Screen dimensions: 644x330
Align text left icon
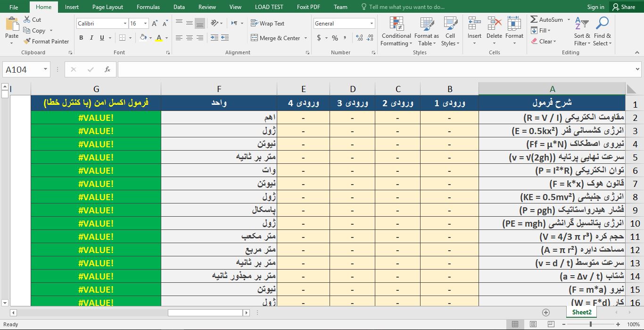[179, 38]
